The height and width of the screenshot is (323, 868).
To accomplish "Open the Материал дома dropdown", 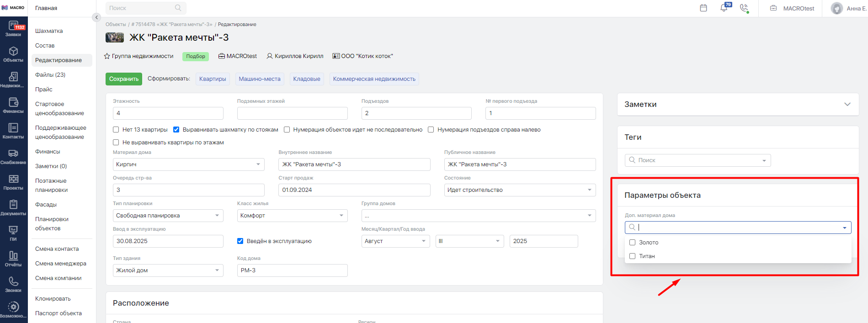I will [x=188, y=164].
